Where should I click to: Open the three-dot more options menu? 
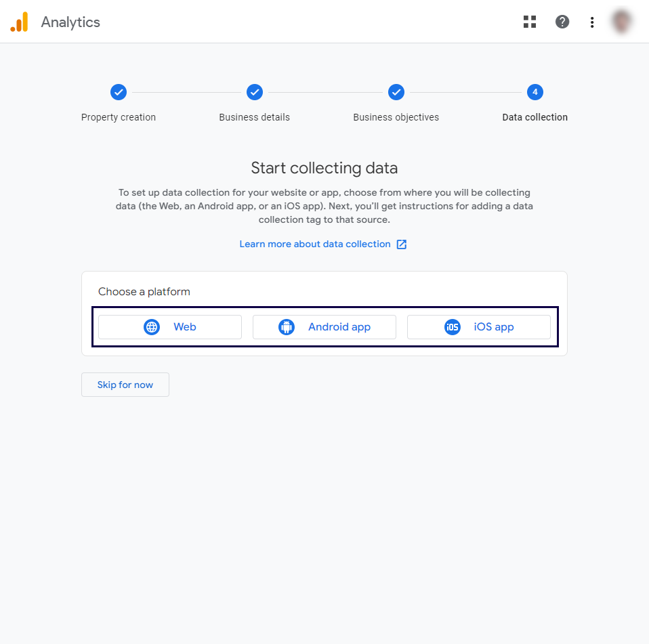click(x=592, y=22)
